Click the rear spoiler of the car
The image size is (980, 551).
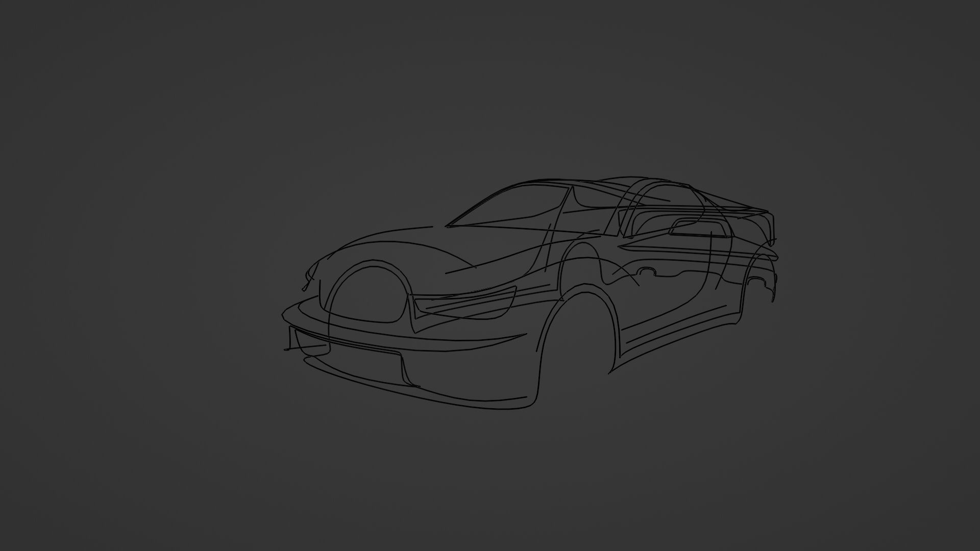tap(755, 217)
